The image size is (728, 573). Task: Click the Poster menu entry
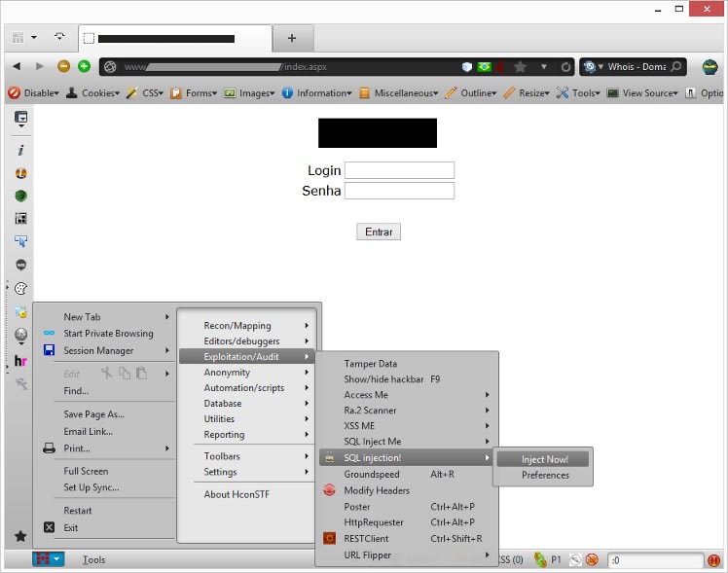[x=406, y=507]
